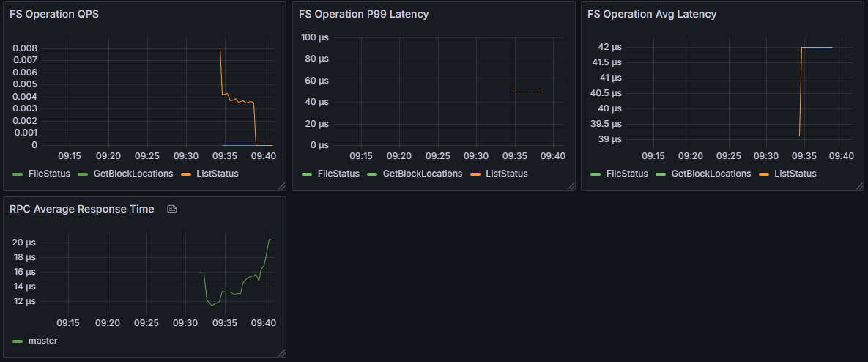The width and height of the screenshot is (868, 362).
Task: Click resize handle of FS Operation QPS panel
Action: pyautogui.click(x=281, y=186)
